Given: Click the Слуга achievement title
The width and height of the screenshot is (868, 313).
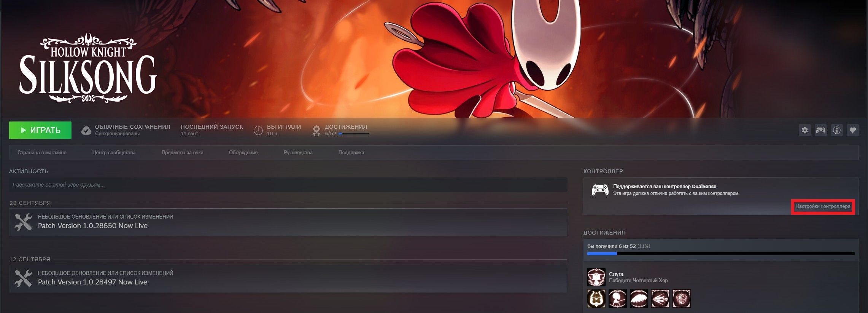Looking at the screenshot, I should click(616, 274).
